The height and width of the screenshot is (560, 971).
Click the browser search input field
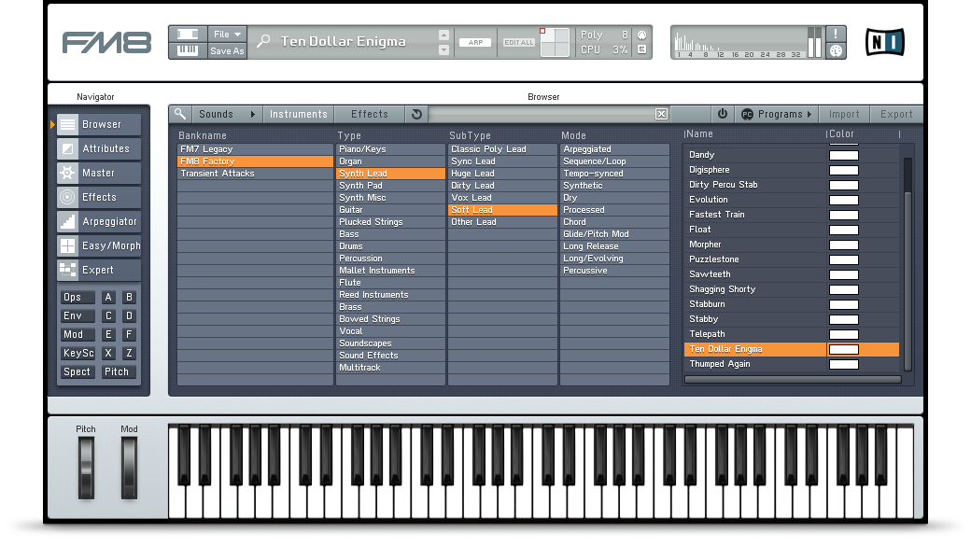point(542,114)
